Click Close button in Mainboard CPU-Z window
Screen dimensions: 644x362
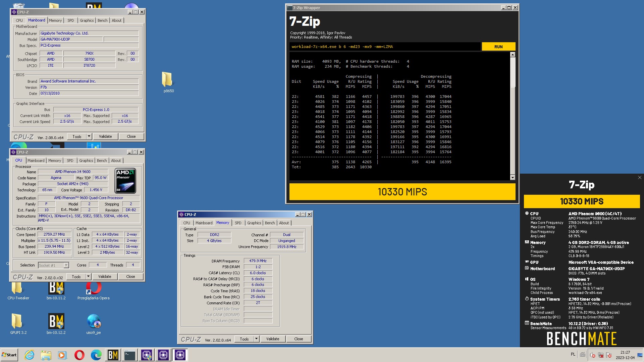(131, 136)
